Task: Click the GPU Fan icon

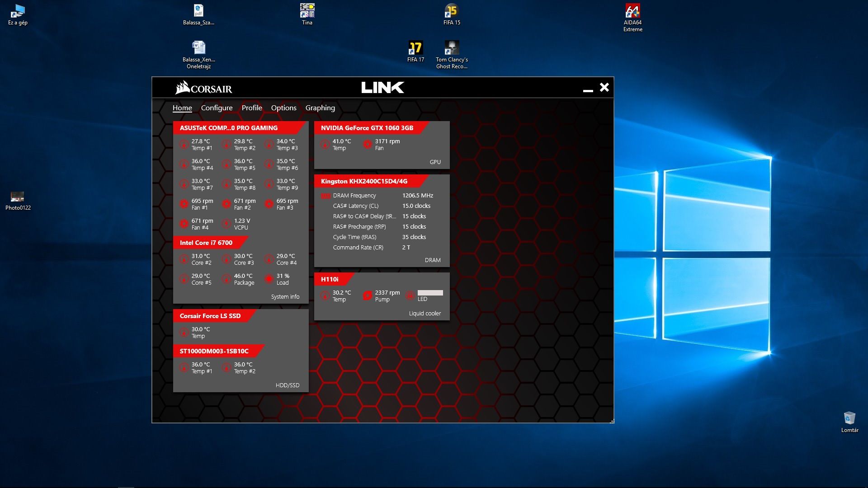Action: point(368,145)
